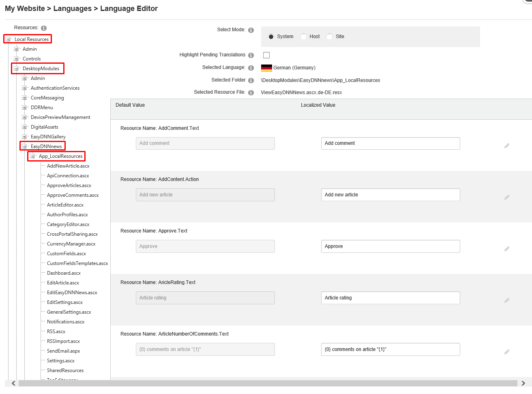Click localized value field containing Add comment
Viewport: 532px width, 394px height.
click(390, 143)
